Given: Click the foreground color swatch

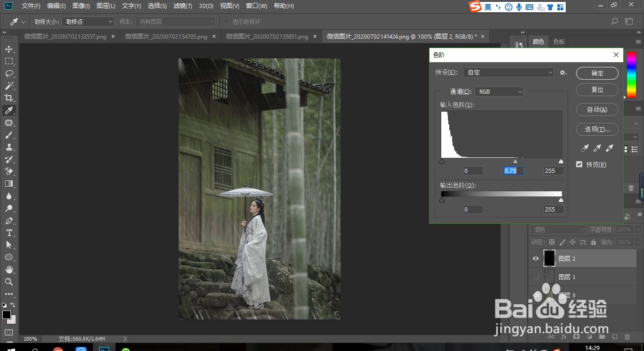Looking at the screenshot, I should (7, 315).
